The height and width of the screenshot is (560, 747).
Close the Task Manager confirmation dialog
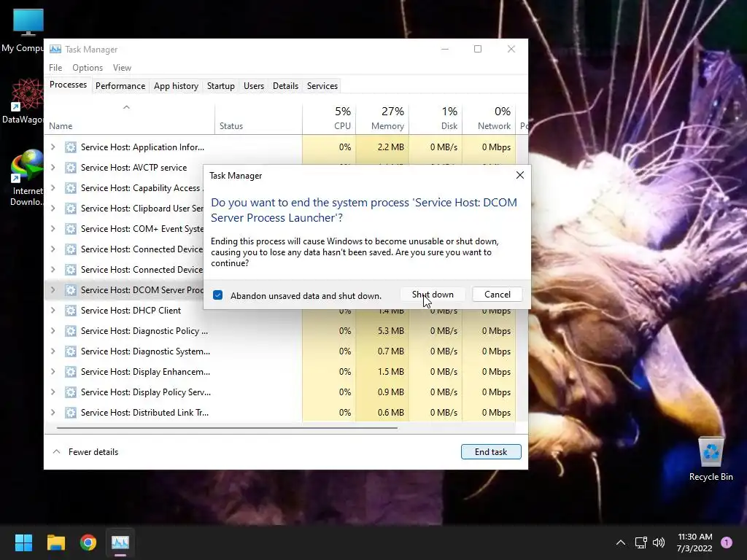point(519,175)
